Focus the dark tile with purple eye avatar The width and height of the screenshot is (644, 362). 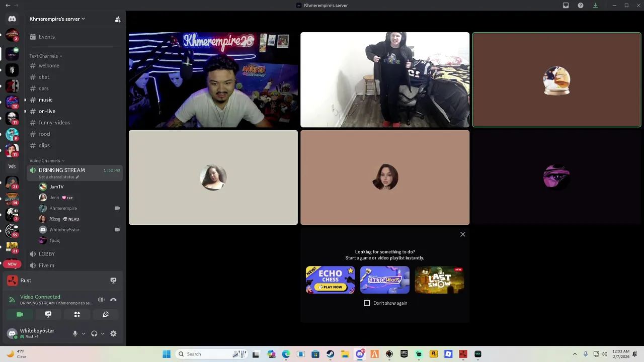[556, 177]
